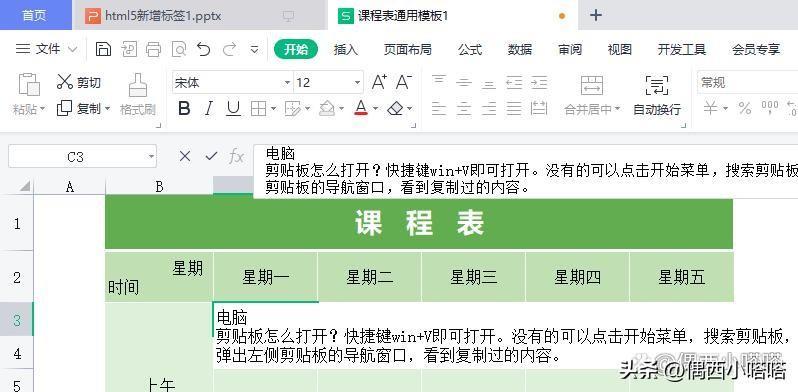Select the Format Painter (格式刷) brush

coord(137,95)
